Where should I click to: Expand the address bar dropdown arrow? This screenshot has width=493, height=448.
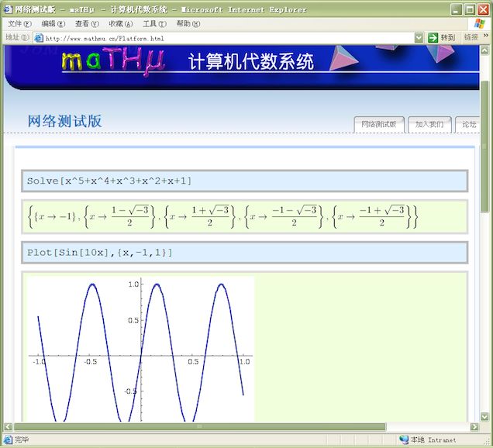point(419,38)
